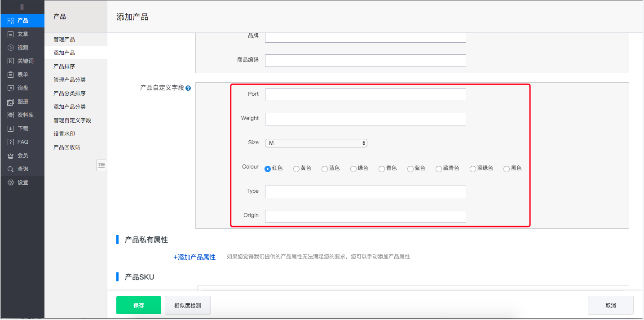The image size is (644, 320).
Task: Open the 文章 section icon
Action: pyautogui.click(x=11, y=34)
